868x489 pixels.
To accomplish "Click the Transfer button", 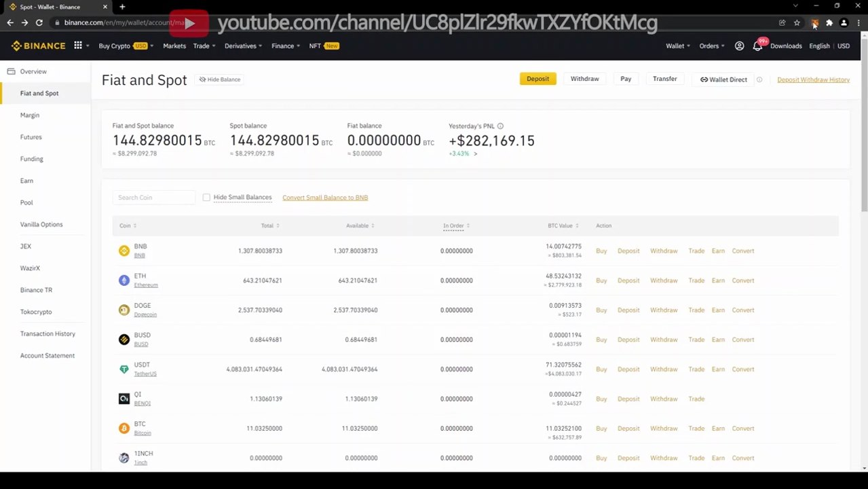I will point(664,79).
